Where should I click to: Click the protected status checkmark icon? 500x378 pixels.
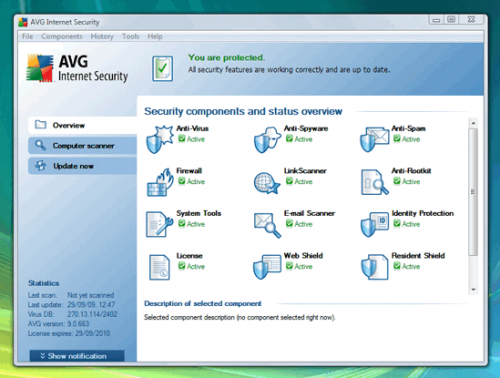(163, 69)
